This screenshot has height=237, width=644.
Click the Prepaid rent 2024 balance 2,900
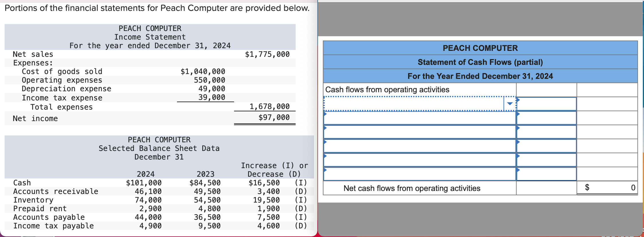click(150, 209)
